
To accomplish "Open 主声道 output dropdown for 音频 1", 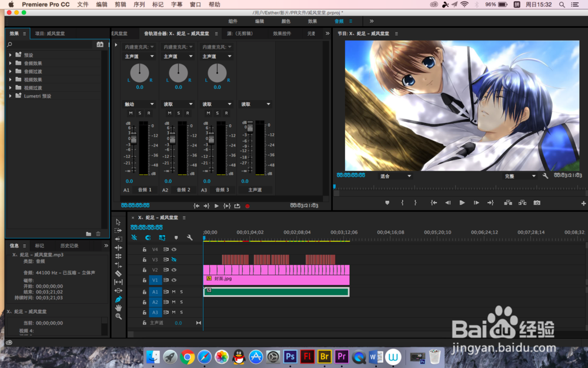I will coord(139,57).
